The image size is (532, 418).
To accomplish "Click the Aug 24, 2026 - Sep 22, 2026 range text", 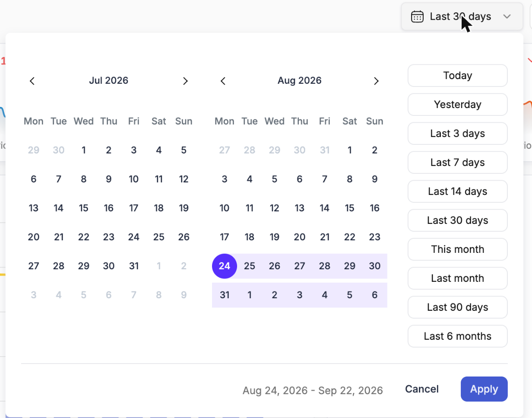I will pos(313,390).
